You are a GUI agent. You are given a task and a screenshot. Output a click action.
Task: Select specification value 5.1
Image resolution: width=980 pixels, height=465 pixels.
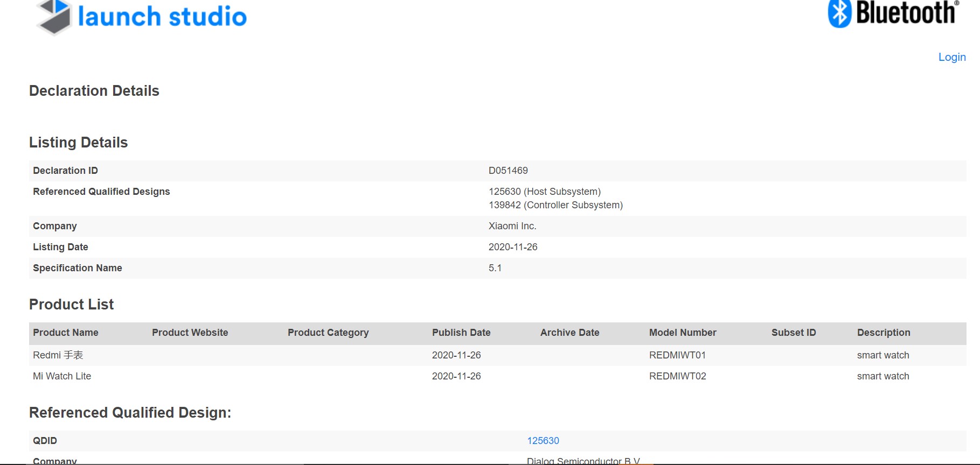[x=495, y=268]
